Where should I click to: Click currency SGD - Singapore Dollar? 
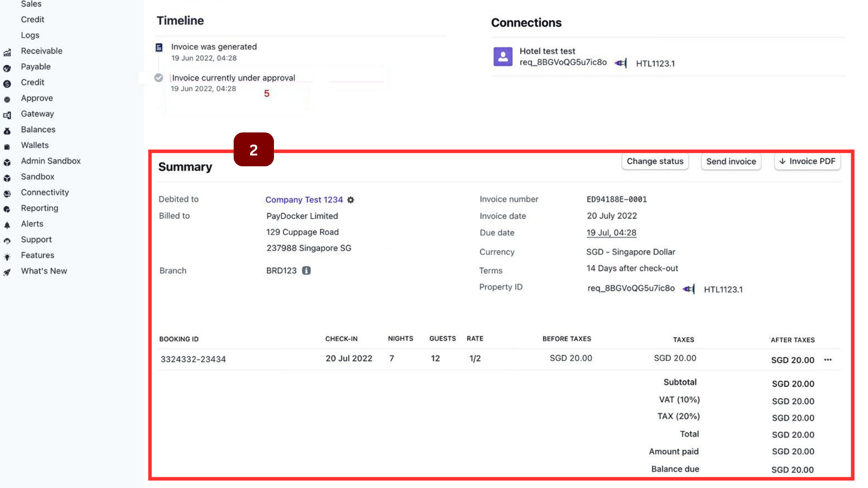pyautogui.click(x=631, y=252)
